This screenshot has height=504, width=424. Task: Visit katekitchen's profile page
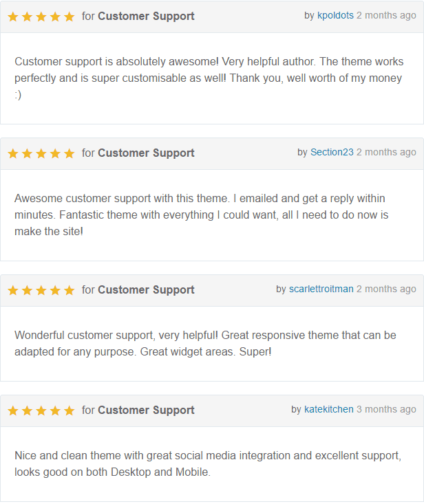coord(328,409)
